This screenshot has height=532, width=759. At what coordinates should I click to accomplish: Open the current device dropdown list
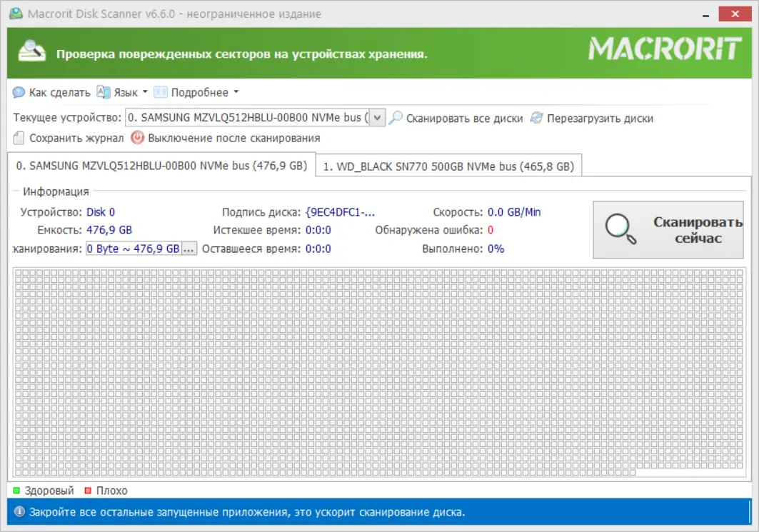376,117
